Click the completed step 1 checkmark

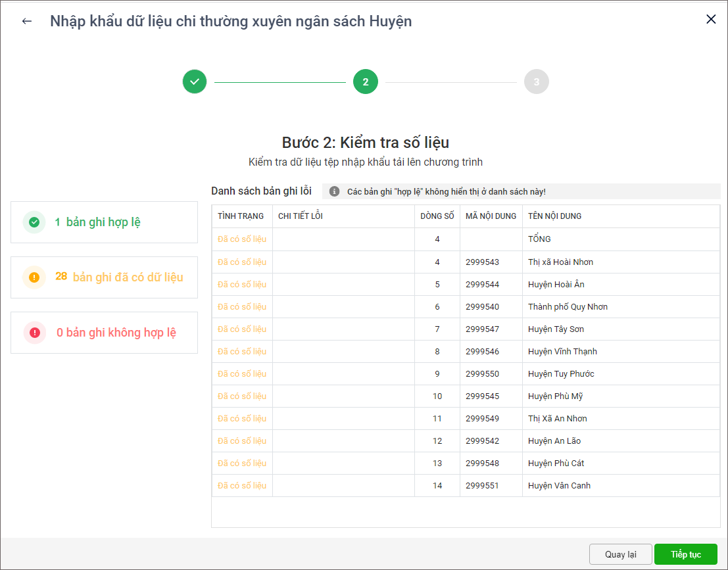195,82
